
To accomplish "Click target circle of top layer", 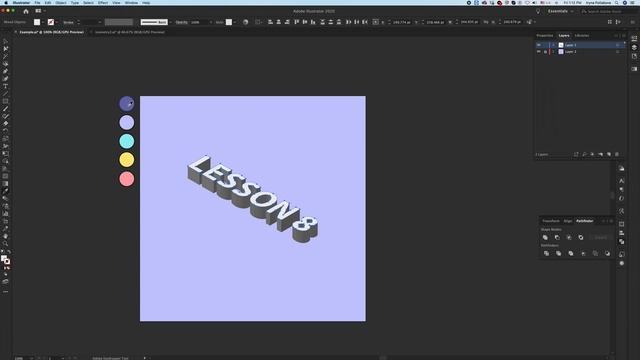I will coord(617,45).
